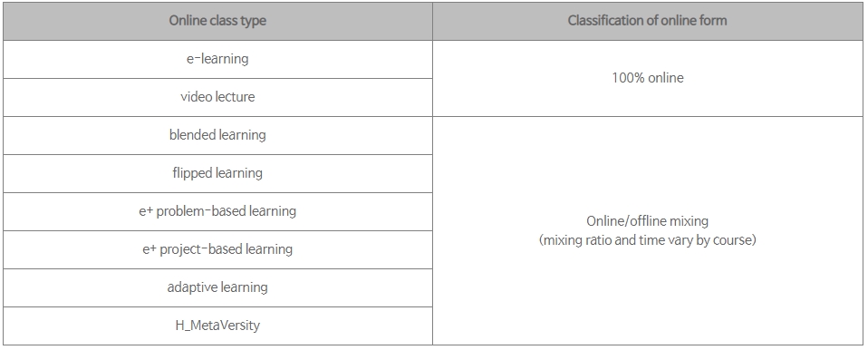The image size is (868, 350).
Task: Click the word lecture in video lecture
Action: click(236, 97)
